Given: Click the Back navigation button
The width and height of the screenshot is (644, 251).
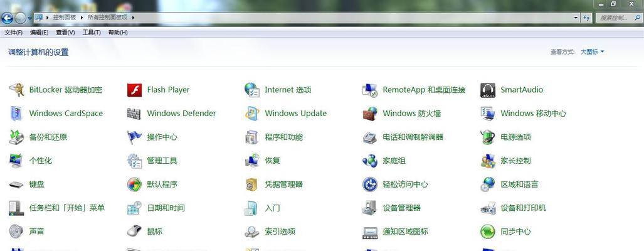Looking at the screenshot, I should click(x=7, y=18).
